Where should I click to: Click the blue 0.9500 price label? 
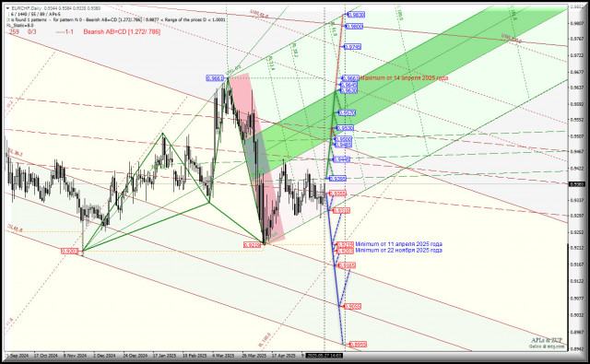343,139
